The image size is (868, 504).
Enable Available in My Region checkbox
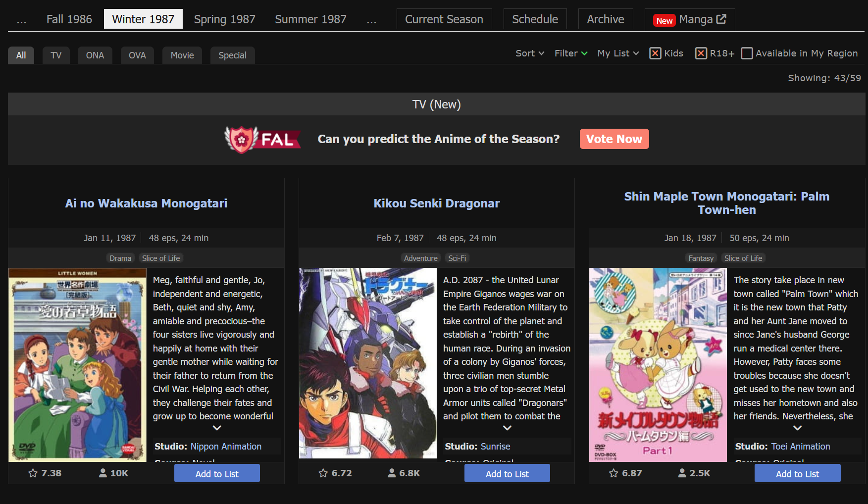click(747, 53)
